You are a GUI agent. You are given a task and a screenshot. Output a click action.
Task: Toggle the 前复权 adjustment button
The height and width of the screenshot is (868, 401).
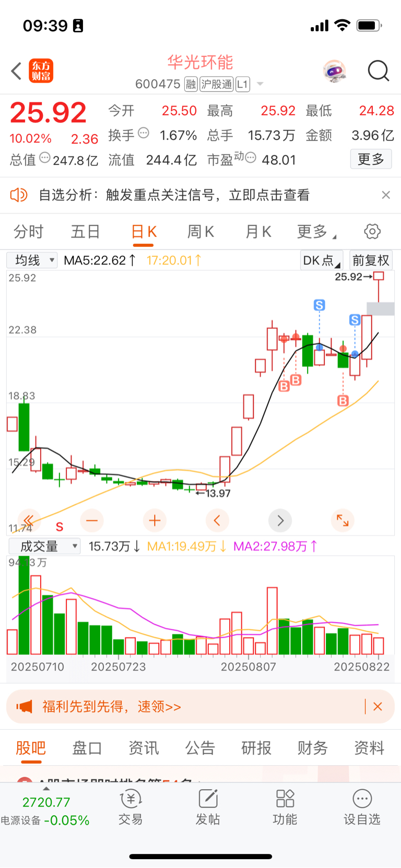[371, 260]
